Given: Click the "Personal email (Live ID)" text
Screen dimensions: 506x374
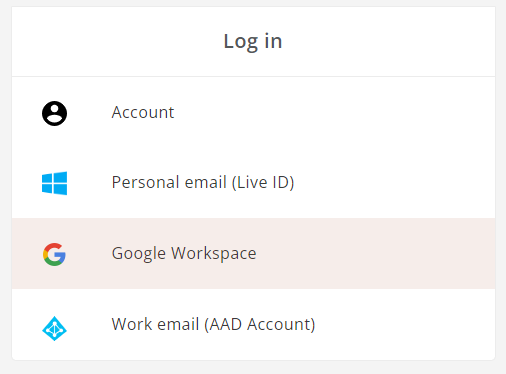Looking at the screenshot, I should [x=203, y=182].
